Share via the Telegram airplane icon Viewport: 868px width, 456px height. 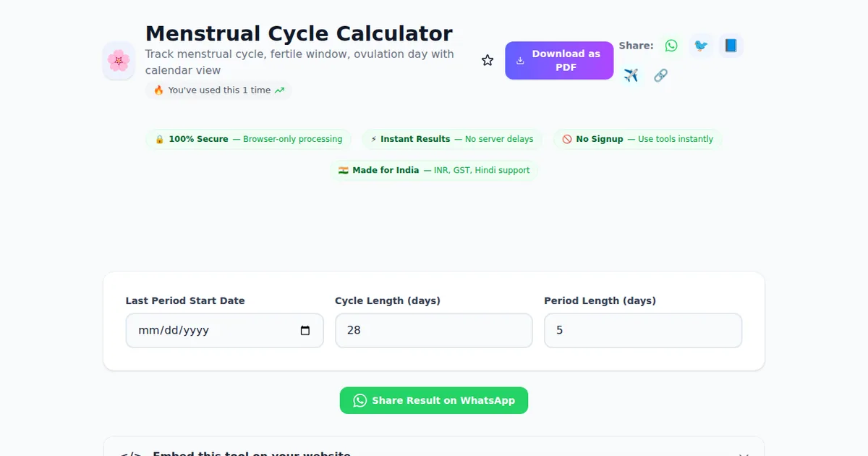pyautogui.click(x=631, y=75)
